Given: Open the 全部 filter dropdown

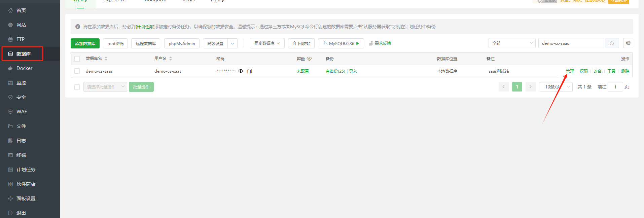Looking at the screenshot, I should click(x=511, y=43).
